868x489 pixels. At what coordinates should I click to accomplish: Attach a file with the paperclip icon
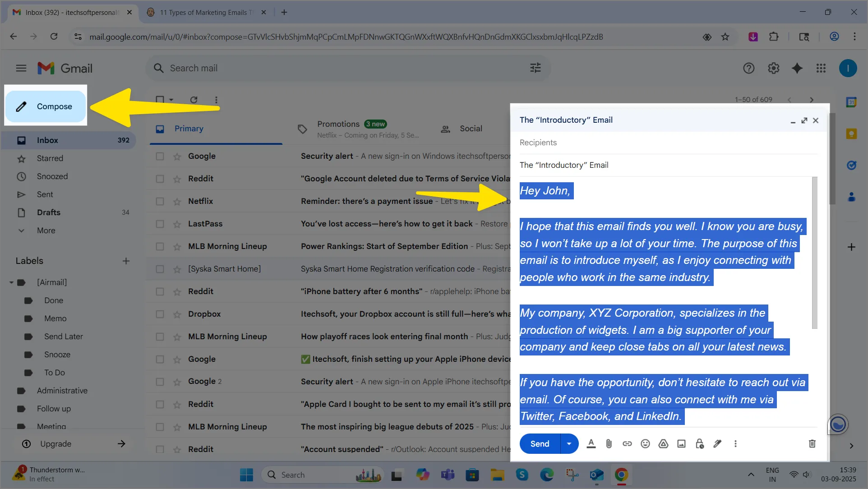[x=609, y=444]
